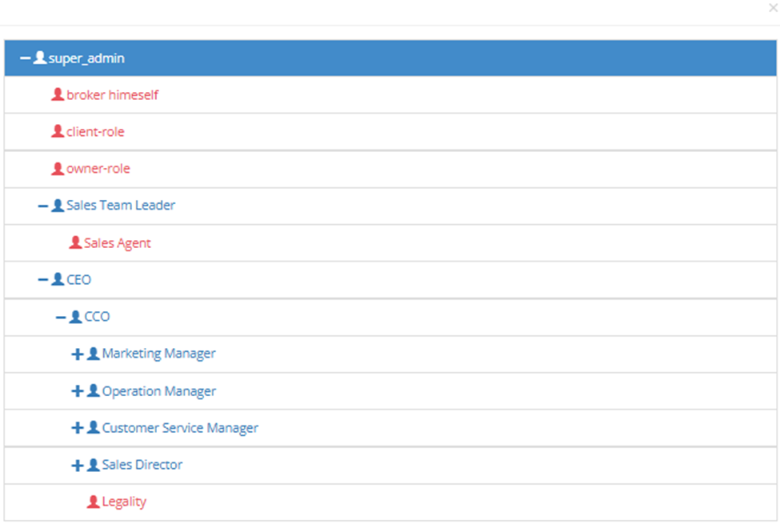The height and width of the screenshot is (532, 780).
Task: Select the Operation Manager label
Action: [x=159, y=392]
